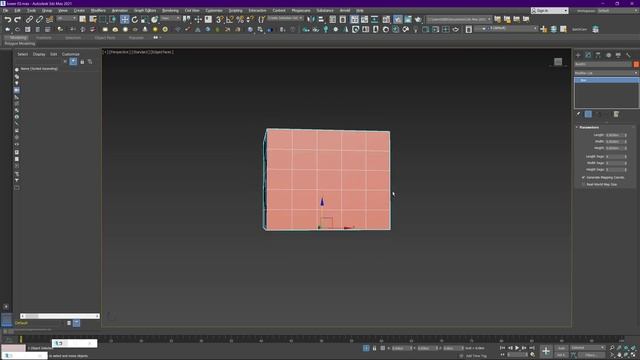Open the Select by Name dialog
The image size is (640, 360).
click(93, 19)
